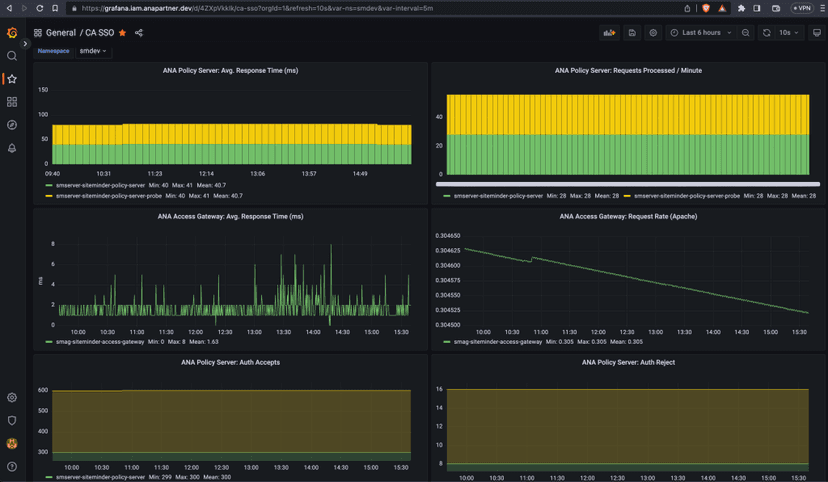Open the 10s refresh interval dropdown

pos(790,33)
